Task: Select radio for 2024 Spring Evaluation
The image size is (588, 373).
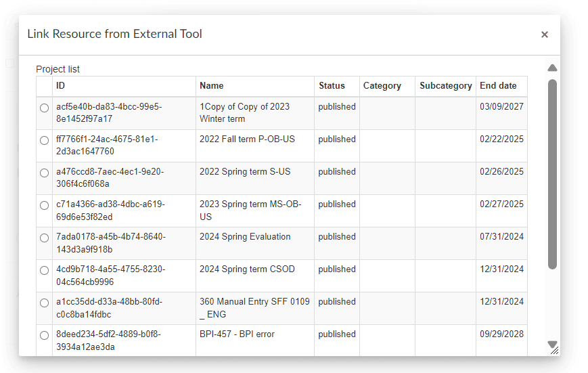Action: [x=44, y=238]
